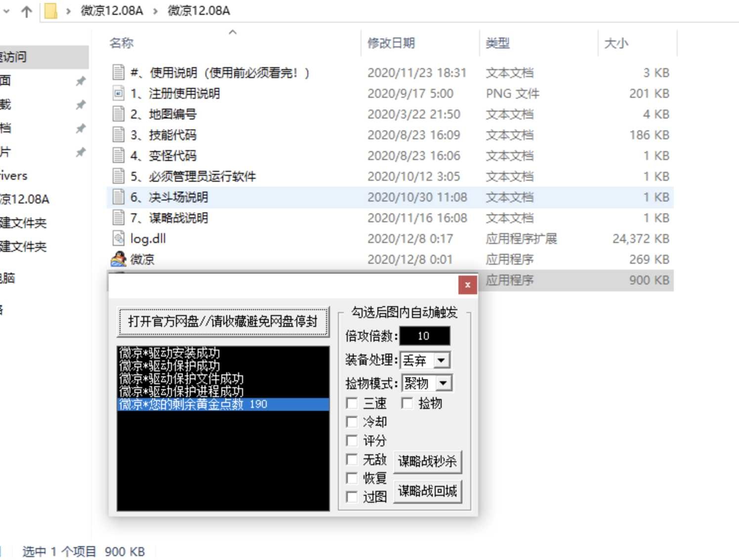The height and width of the screenshot is (560, 739).
Task: Click 应用程序扩展 type cell
Action: coord(522,239)
